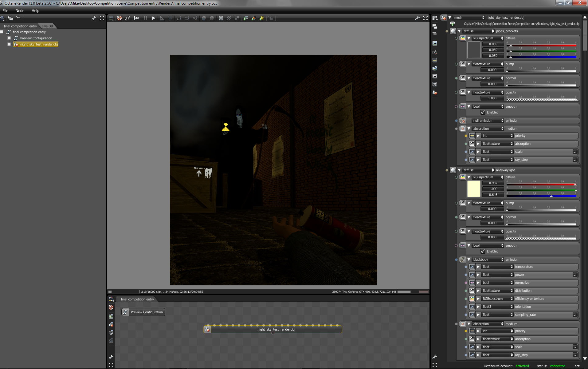This screenshot has width=588, height=369.
Task: Click the save render image icon with green arrow
Action: (245, 18)
